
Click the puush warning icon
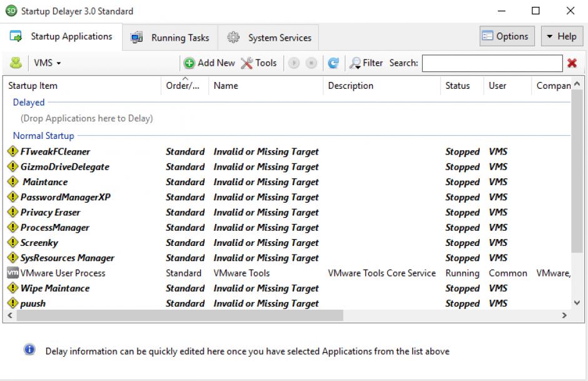point(13,303)
